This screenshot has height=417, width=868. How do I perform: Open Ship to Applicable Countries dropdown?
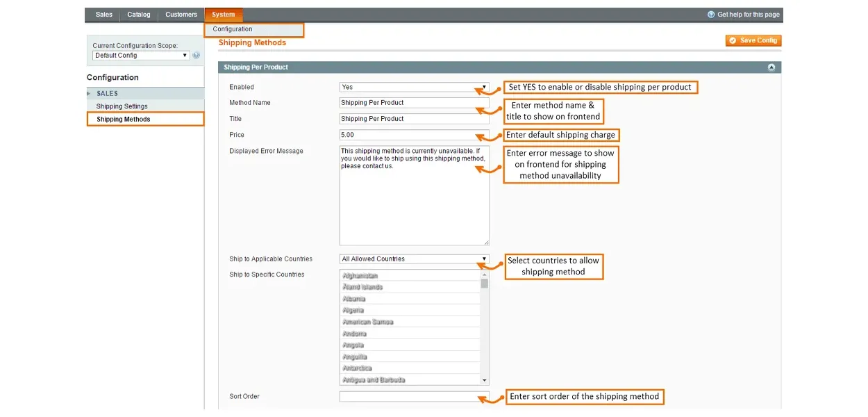click(x=414, y=259)
